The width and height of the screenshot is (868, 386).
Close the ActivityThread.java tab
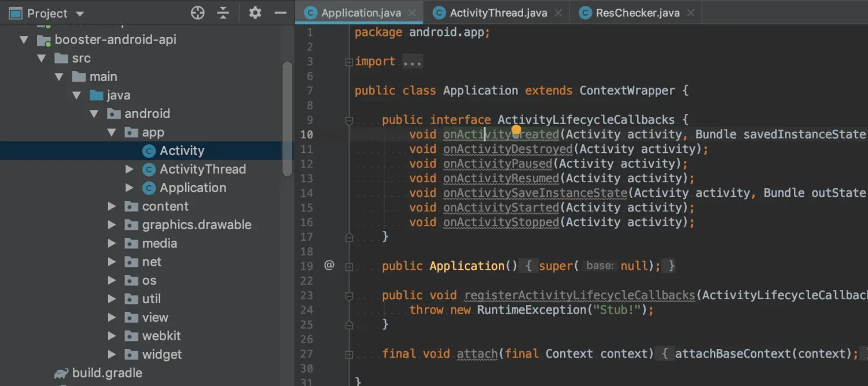click(x=558, y=13)
